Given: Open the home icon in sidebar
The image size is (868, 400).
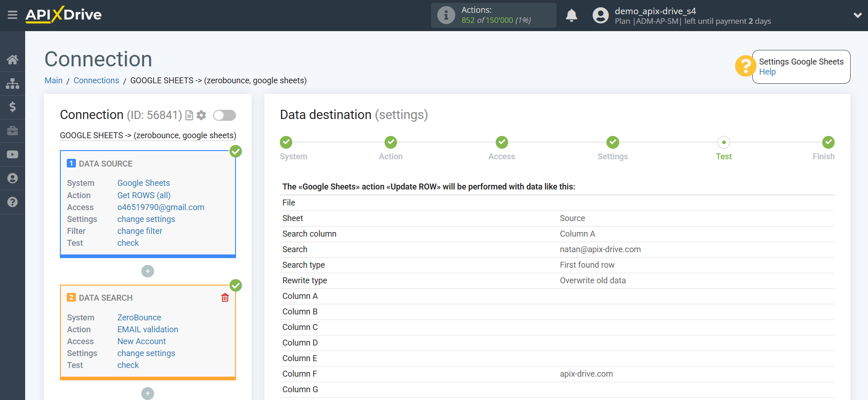Looking at the screenshot, I should click(12, 59).
